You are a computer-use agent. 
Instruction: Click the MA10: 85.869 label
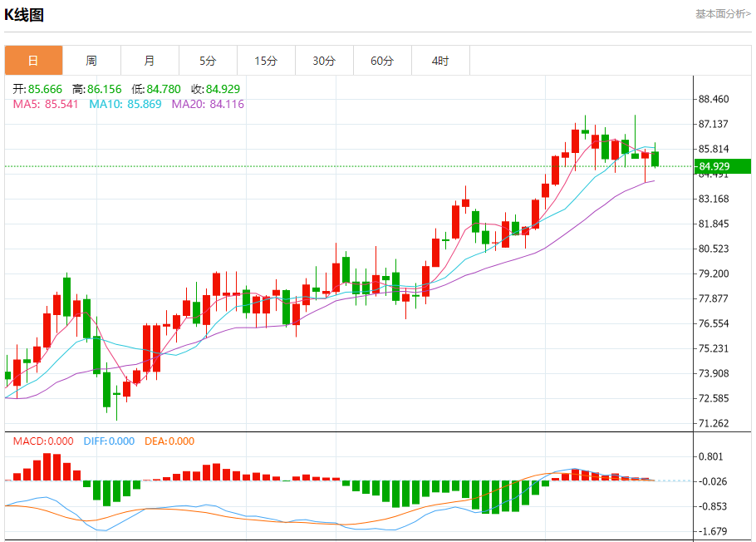tap(125, 104)
